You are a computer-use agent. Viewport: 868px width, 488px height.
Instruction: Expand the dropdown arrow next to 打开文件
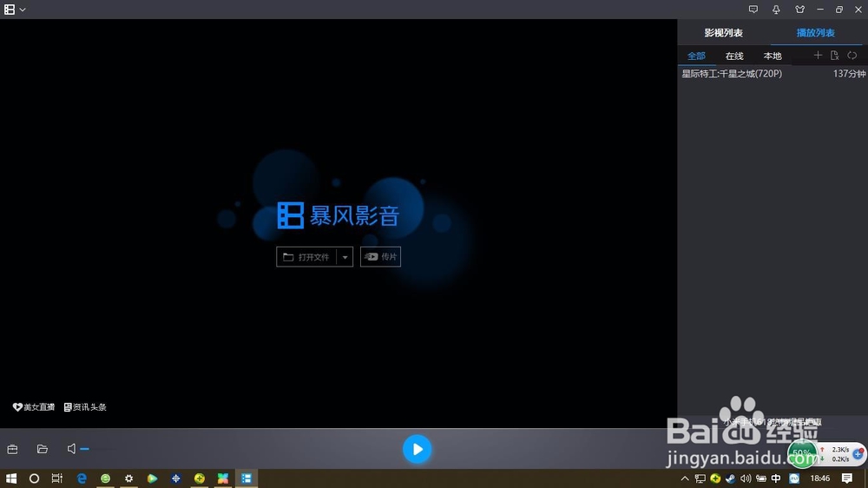(345, 257)
